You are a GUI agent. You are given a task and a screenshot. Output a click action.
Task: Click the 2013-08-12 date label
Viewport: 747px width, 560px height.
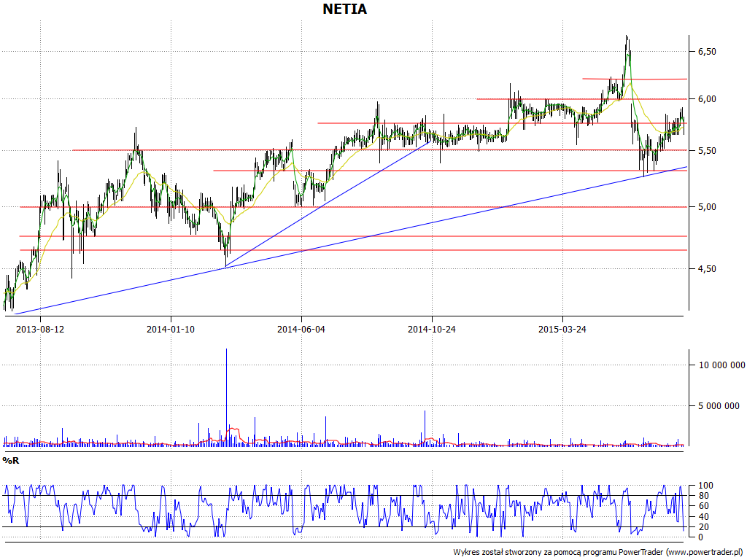point(40,329)
